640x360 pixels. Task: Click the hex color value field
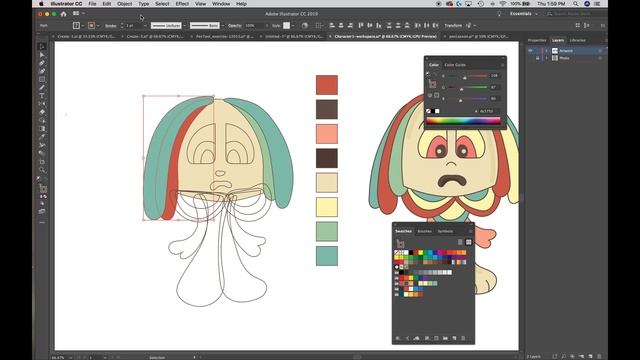(x=489, y=111)
